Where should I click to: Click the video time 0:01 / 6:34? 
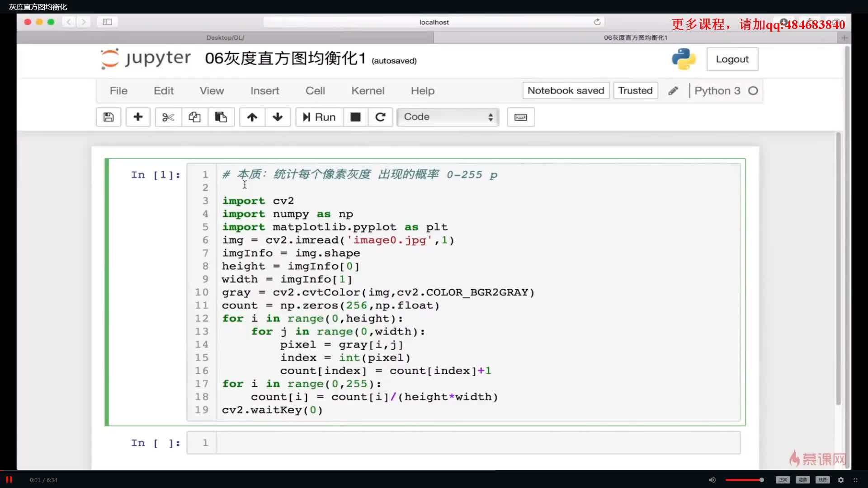coord(43,480)
